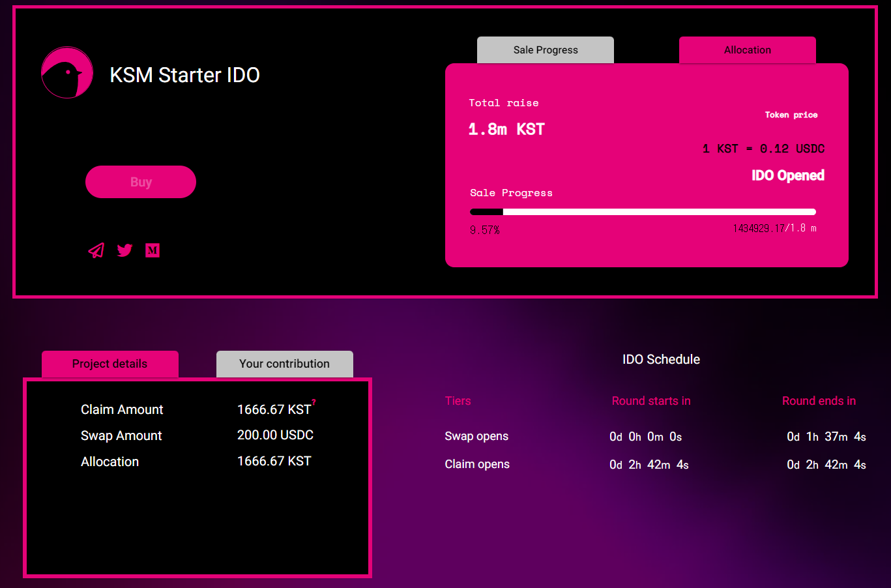Click the 9.57% progress value
The height and width of the screenshot is (588, 891).
pyautogui.click(x=484, y=230)
